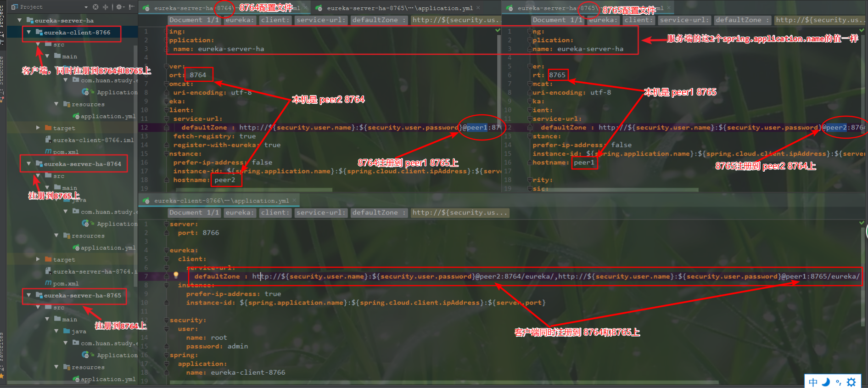Open eureka-client-8766.iml file
This screenshot has width=868, height=388.
pyautogui.click(x=90, y=140)
